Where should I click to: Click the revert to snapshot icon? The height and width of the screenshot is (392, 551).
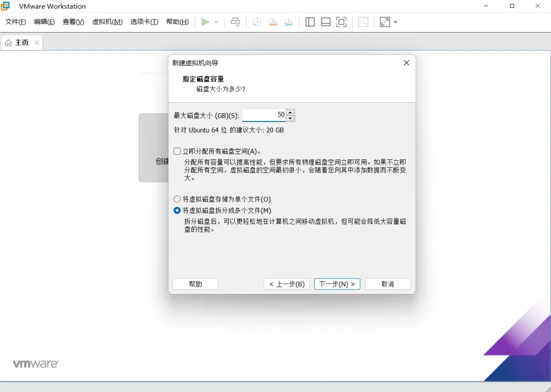pyautogui.click(x=272, y=22)
